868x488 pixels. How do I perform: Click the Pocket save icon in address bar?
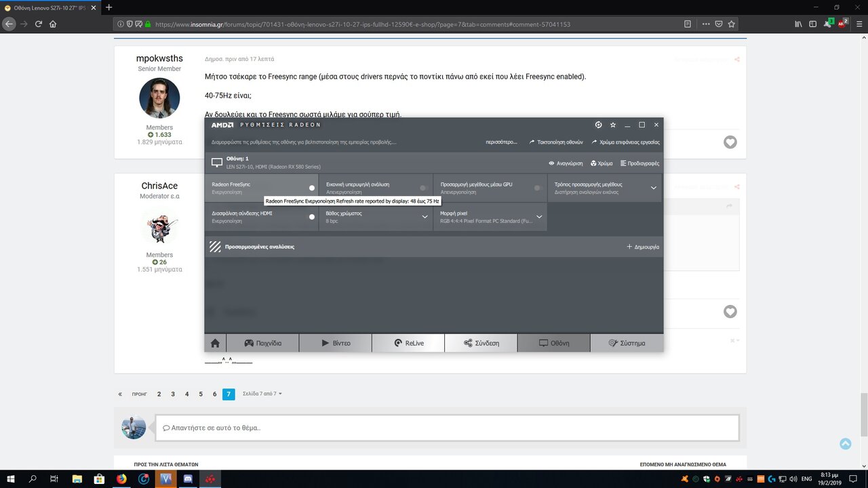tap(718, 24)
